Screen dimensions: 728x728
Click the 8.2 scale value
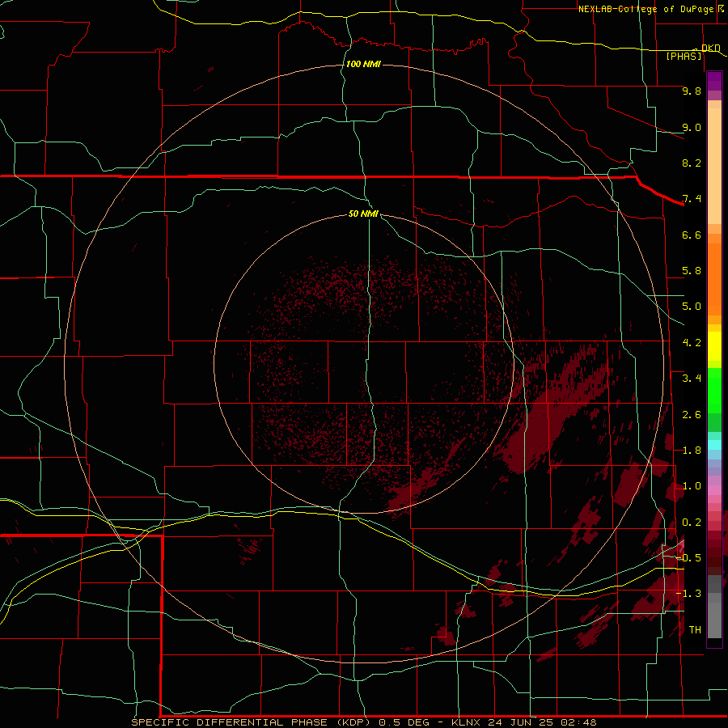[692, 163]
